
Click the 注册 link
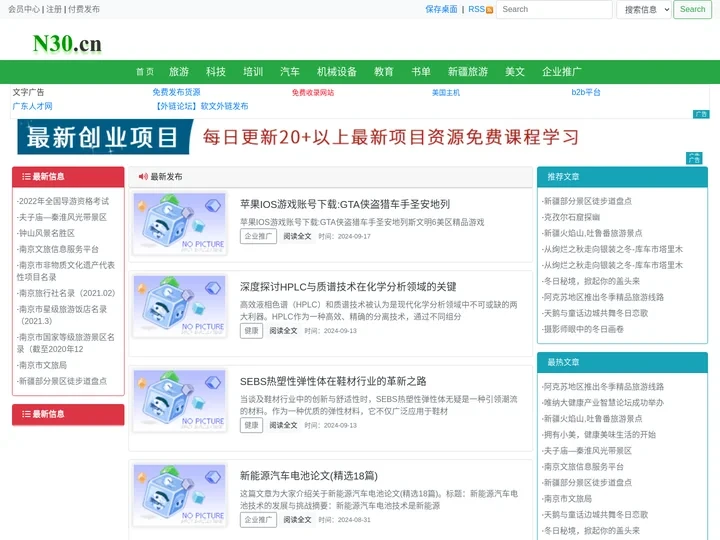pyautogui.click(x=54, y=9)
